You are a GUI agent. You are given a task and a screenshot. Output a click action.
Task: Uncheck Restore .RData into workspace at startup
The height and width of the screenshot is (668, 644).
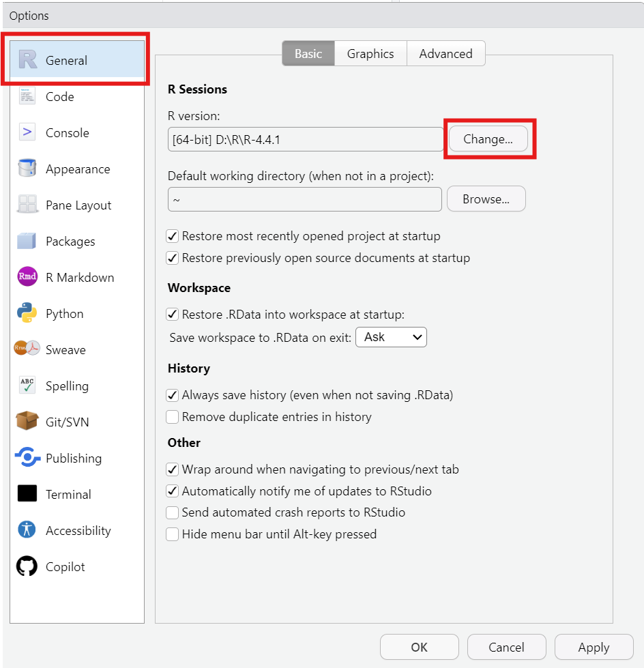click(x=172, y=315)
